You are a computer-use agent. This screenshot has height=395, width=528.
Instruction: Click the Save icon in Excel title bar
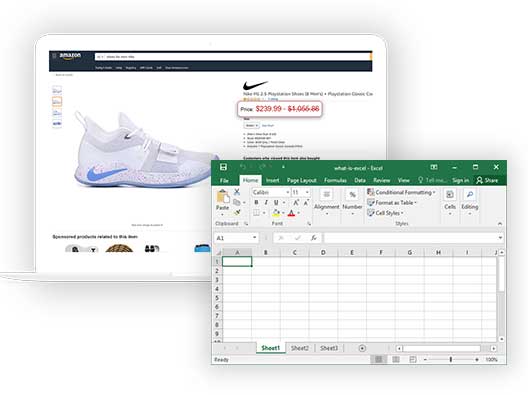pos(223,167)
